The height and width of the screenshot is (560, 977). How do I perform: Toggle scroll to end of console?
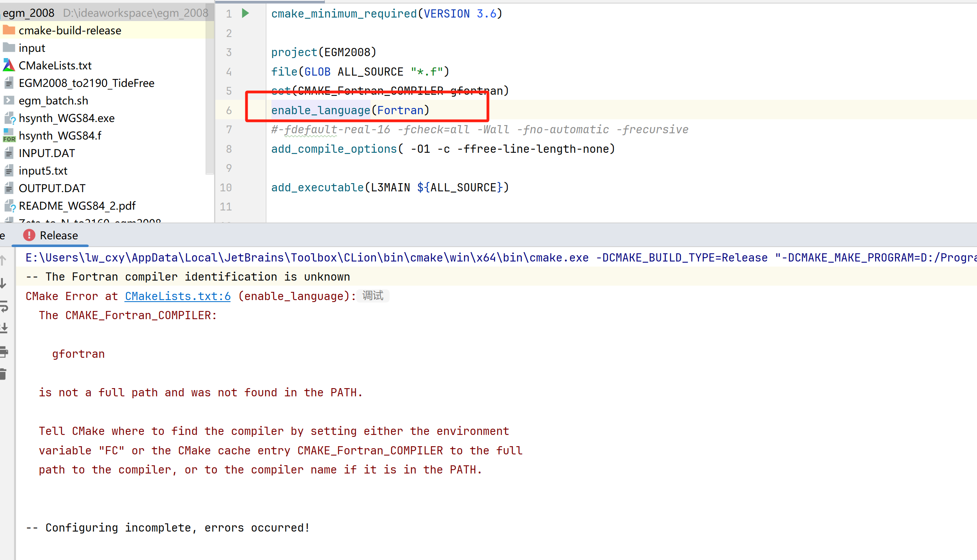[x=4, y=328]
